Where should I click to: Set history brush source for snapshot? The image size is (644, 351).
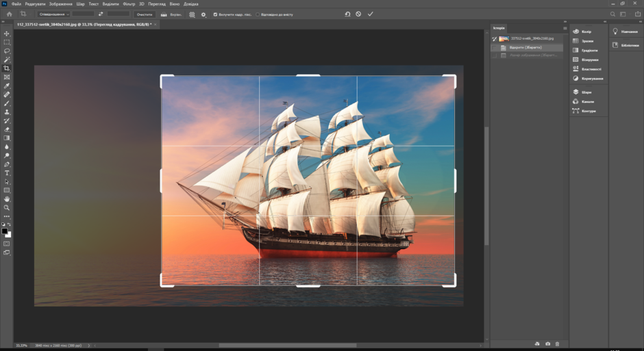[495, 38]
